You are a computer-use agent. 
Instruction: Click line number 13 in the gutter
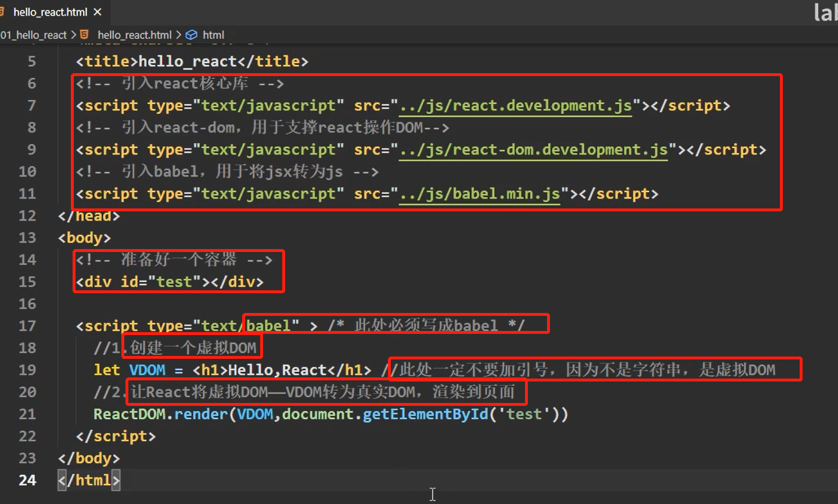pyautogui.click(x=27, y=238)
